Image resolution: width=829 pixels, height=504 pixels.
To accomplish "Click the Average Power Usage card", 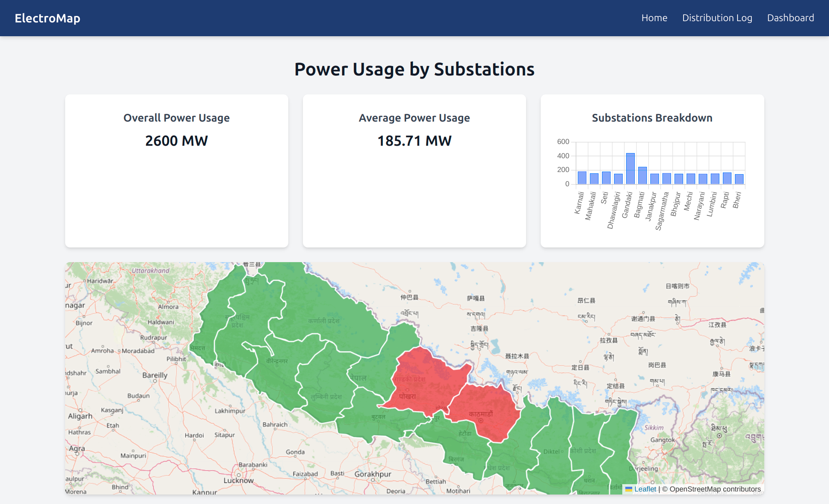I will point(414,171).
